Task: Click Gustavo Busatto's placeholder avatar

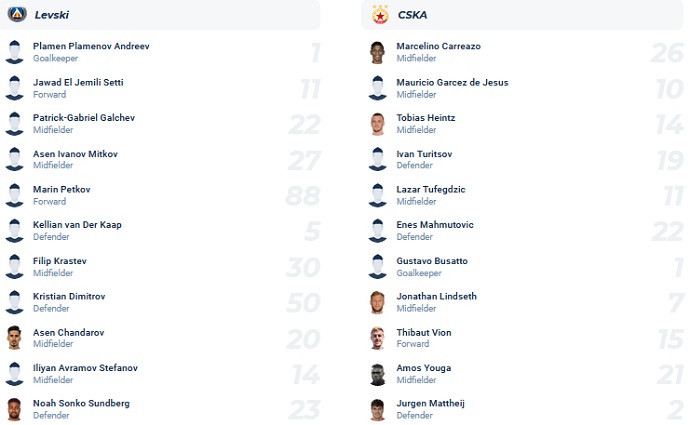Action: pos(378,267)
